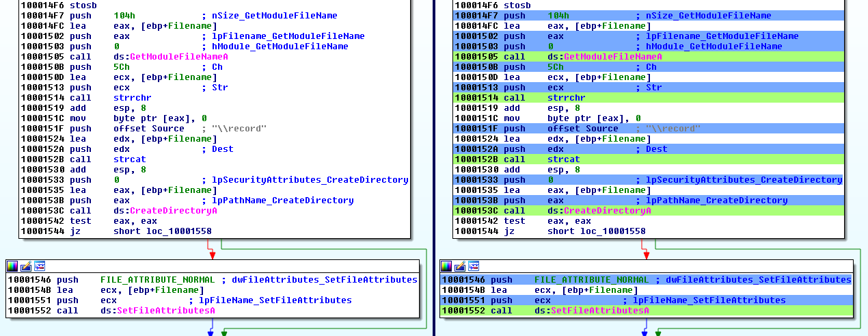The width and height of the screenshot is (868, 336).
Task: Click lpPathName_CreateDirectory comment in right pane
Action: click(717, 201)
